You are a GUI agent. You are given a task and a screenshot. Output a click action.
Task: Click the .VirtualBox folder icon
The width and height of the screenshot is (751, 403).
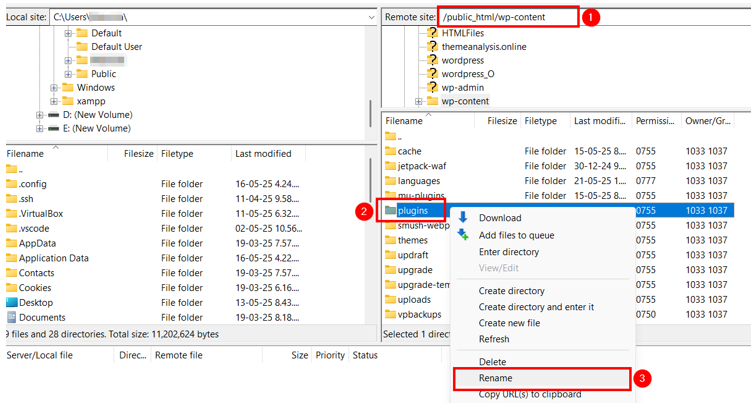[x=11, y=214]
